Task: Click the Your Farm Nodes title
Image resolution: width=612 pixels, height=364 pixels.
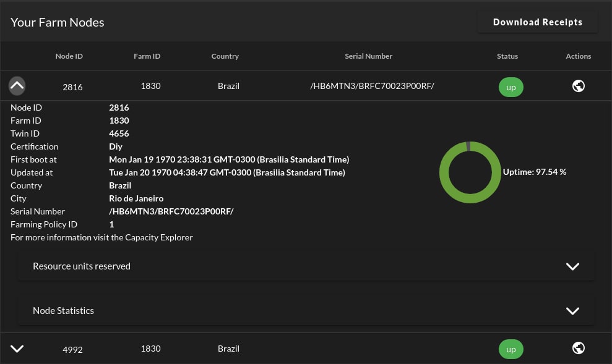Action: coord(57,22)
